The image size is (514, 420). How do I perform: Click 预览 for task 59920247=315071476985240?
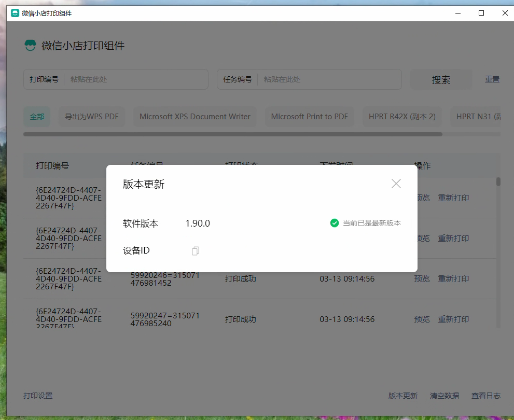tap(422, 319)
